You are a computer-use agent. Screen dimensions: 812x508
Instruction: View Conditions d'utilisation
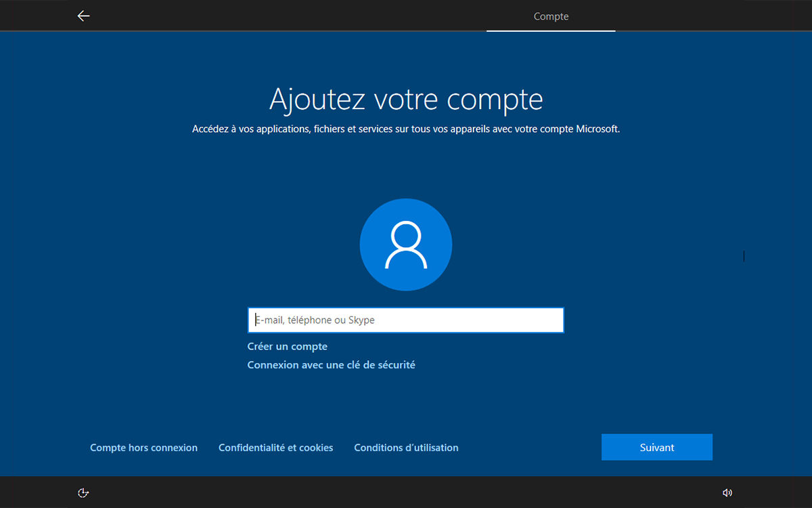point(406,447)
